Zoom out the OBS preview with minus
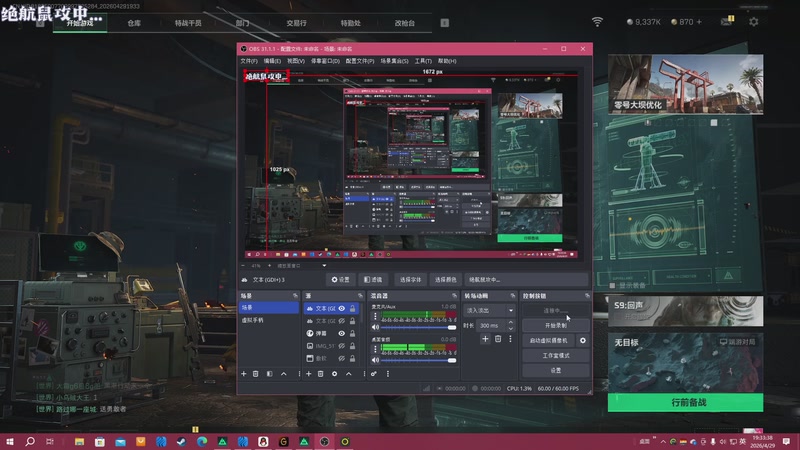This screenshot has height=450, width=800. click(x=243, y=266)
